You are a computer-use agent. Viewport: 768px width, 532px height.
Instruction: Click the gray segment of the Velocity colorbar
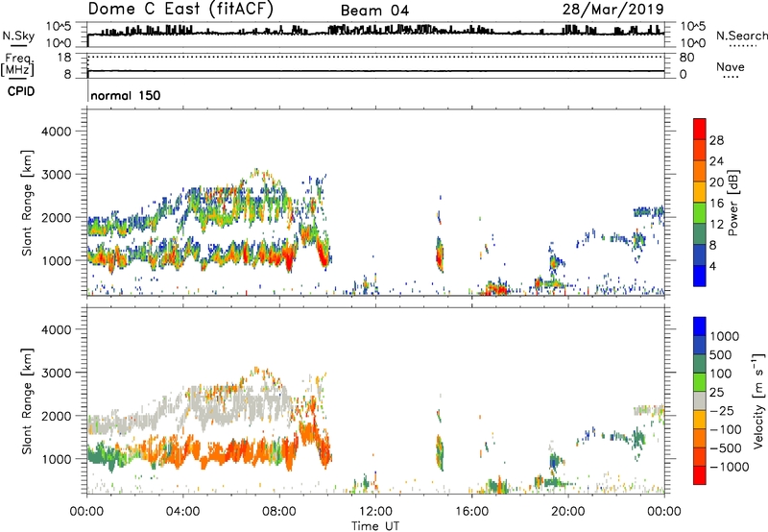[700, 401]
